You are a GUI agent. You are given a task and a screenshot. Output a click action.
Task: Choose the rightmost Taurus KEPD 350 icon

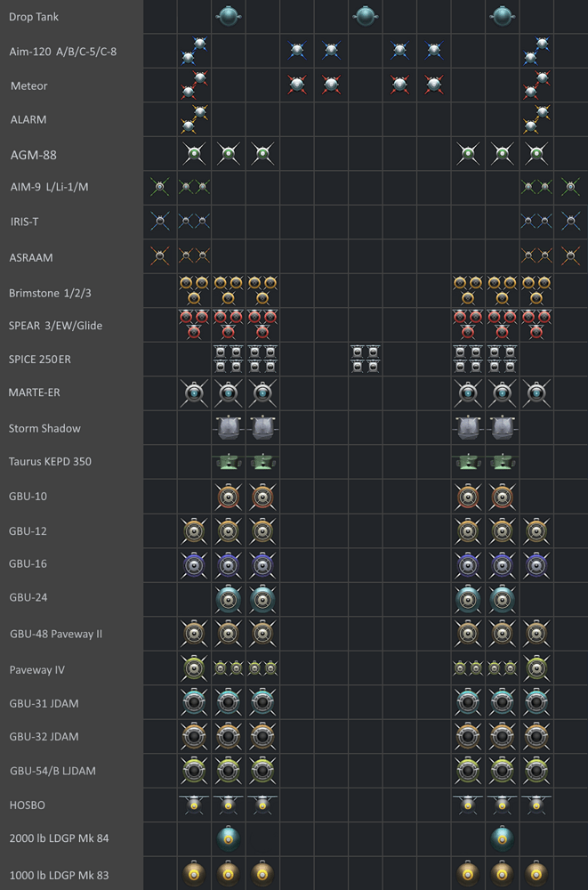coord(502,461)
